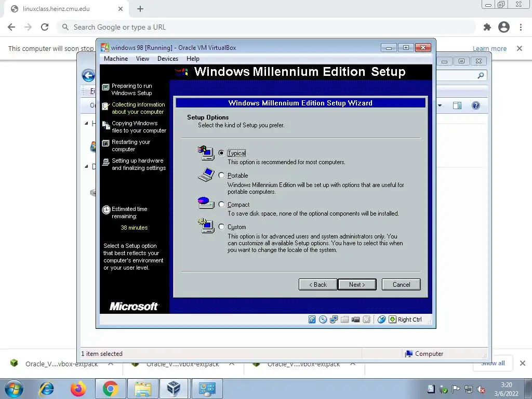Toggle the Explorer preview pane icon
532x399 pixels.
(457, 105)
